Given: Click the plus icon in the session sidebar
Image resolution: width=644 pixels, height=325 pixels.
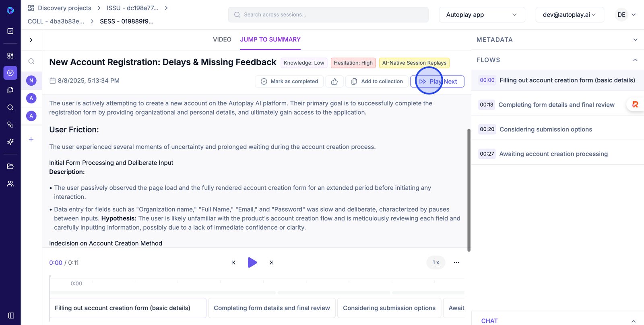Looking at the screenshot, I should pos(31,140).
